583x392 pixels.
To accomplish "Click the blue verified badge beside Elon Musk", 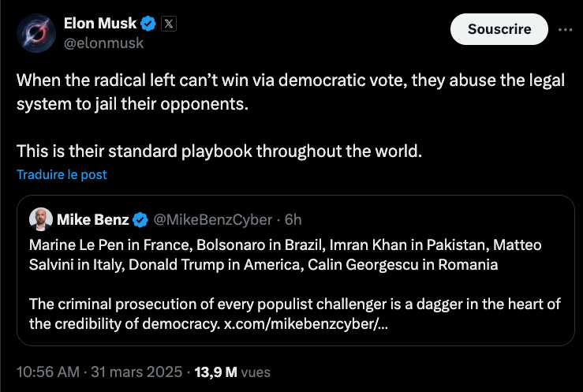I will tap(149, 24).
